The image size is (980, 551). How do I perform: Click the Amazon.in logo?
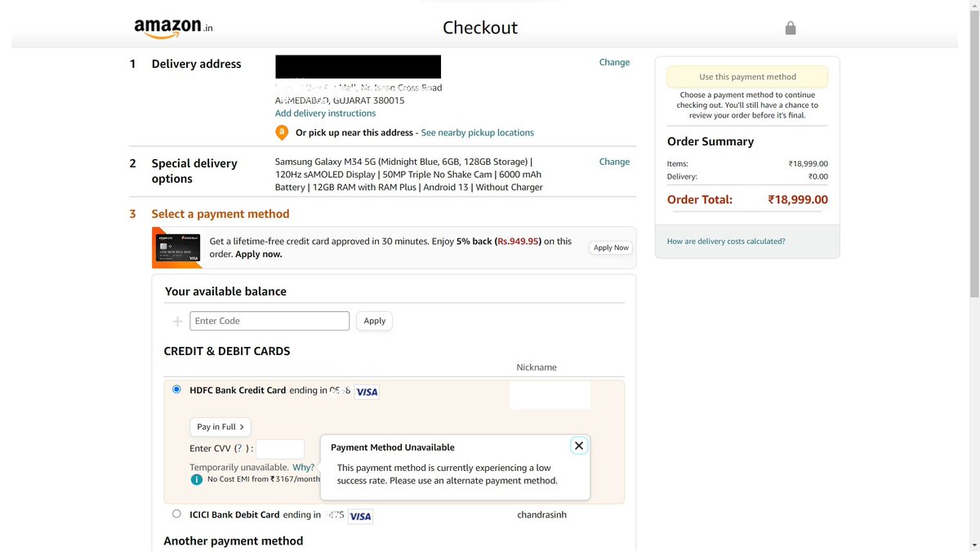pyautogui.click(x=174, y=28)
